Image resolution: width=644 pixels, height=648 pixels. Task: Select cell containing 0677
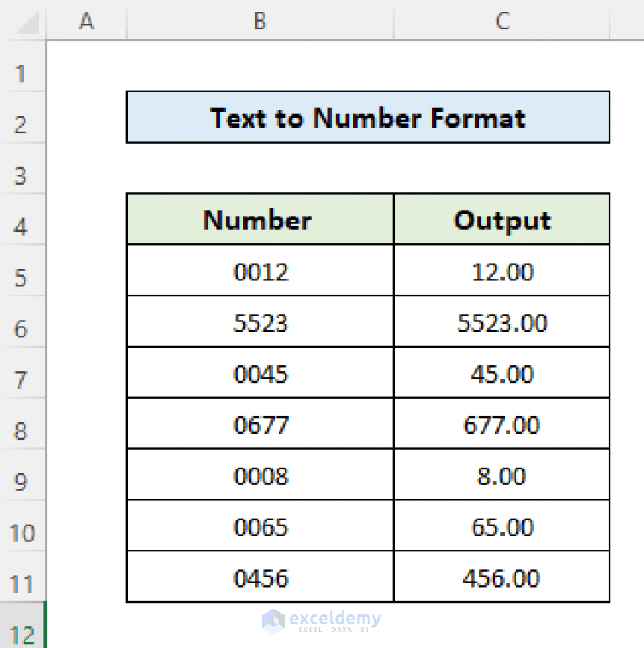(x=260, y=424)
